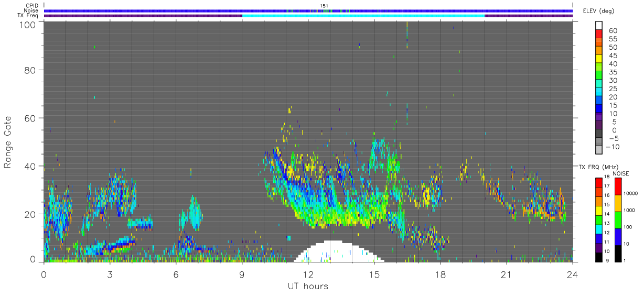Pick the green swatch in TX FRQ bar
Screen dimensions: 644x297
(x=599, y=219)
